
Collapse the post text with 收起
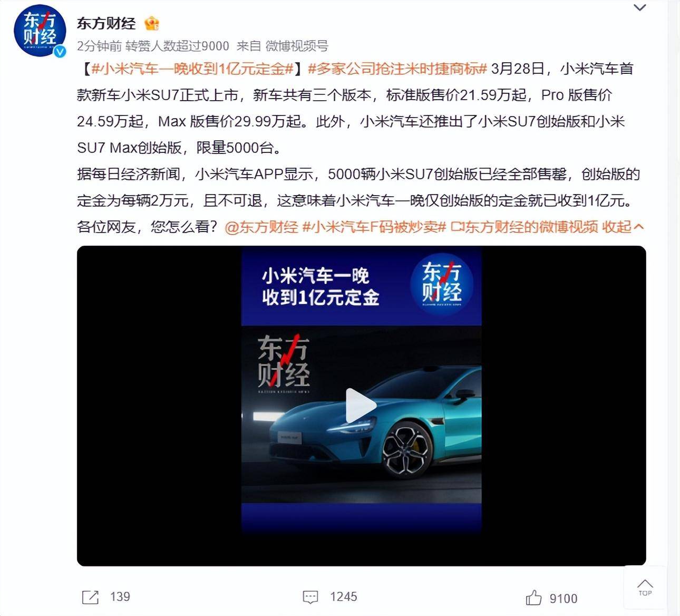(623, 227)
